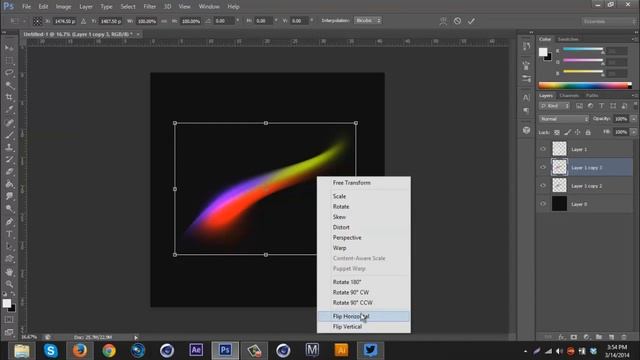This screenshot has height=360, width=640.
Task: Toggle lock position icon
Action: point(578,132)
